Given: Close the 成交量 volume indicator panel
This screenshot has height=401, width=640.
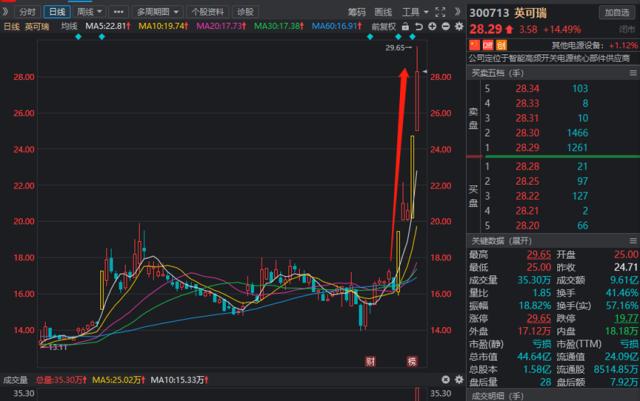Looking at the screenshot, I should [x=445, y=380].
